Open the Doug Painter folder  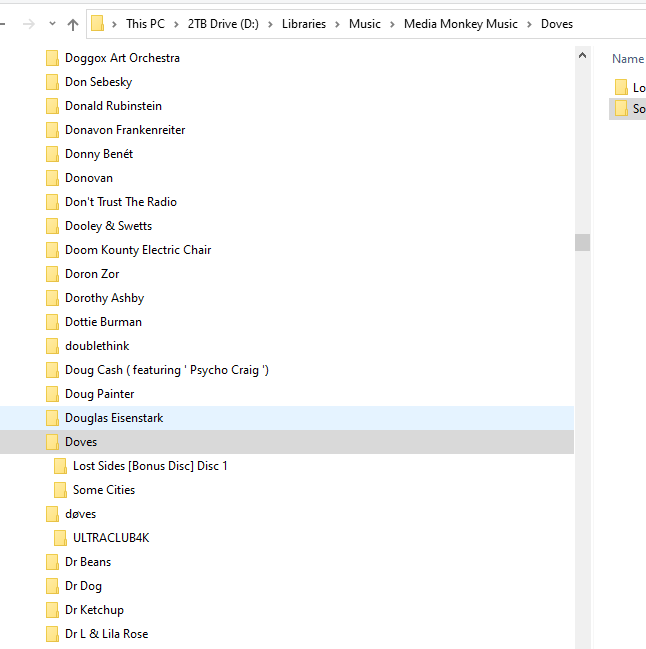coord(99,394)
